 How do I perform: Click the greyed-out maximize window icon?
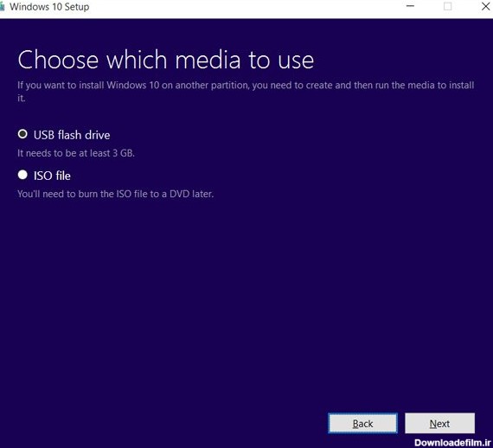click(x=447, y=6)
